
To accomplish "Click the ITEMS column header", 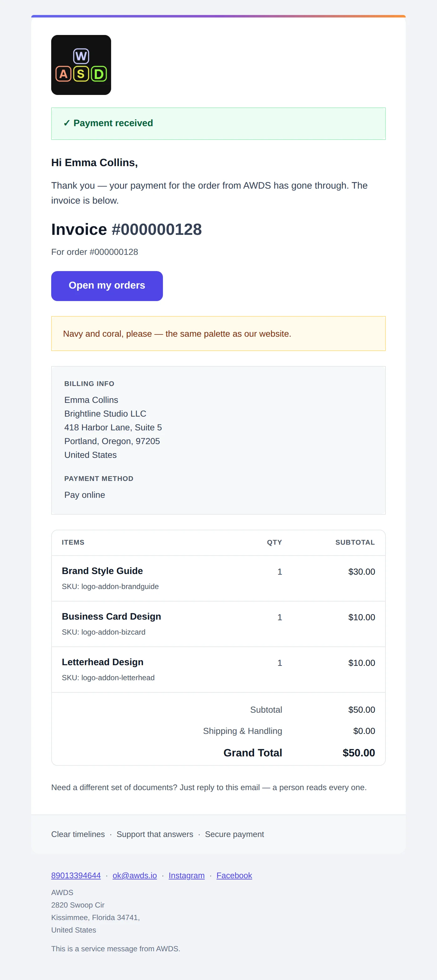I will tap(73, 542).
